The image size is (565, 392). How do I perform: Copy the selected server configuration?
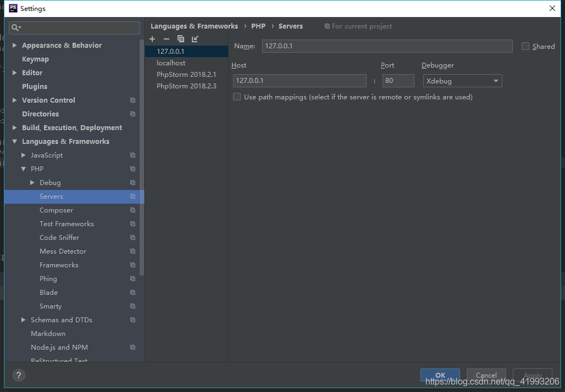coord(180,39)
